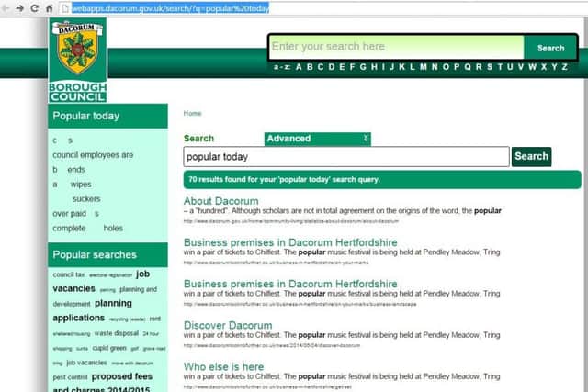Screen dimensions: 588x392
Task: Select the bold 'job vacancies' popular search
Action: click(101, 282)
